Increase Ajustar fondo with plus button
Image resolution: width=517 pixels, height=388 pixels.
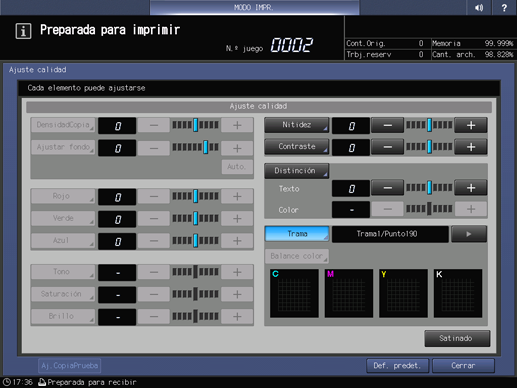[x=237, y=148]
